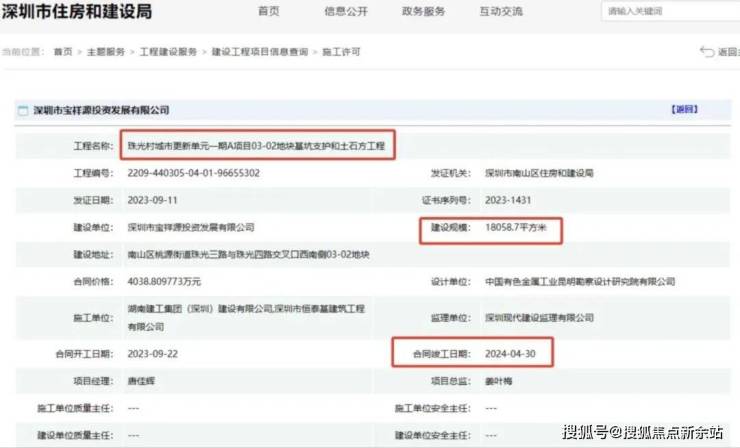Click the 建设单位质量主任 field label
Screen dimensions: 740x448
(x=76, y=435)
